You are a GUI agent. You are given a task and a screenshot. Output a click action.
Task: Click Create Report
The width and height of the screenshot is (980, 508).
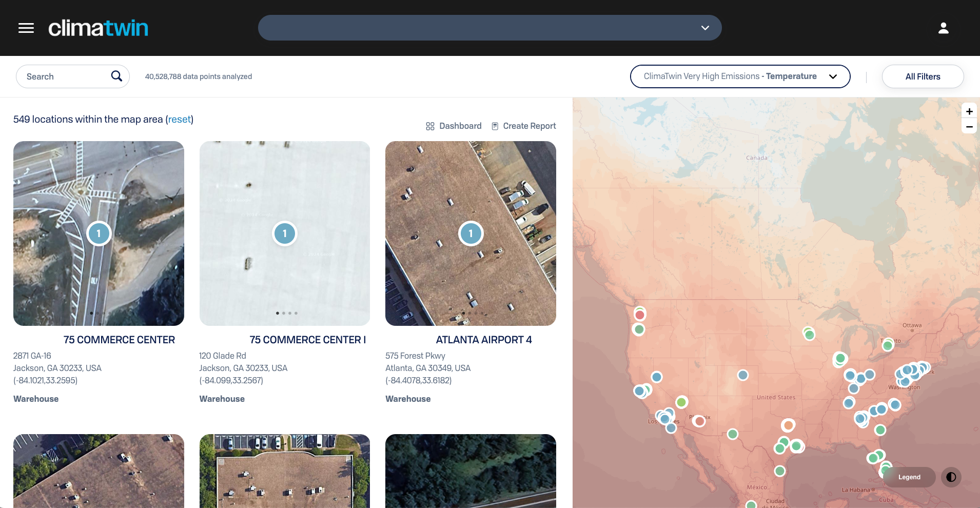tap(523, 126)
